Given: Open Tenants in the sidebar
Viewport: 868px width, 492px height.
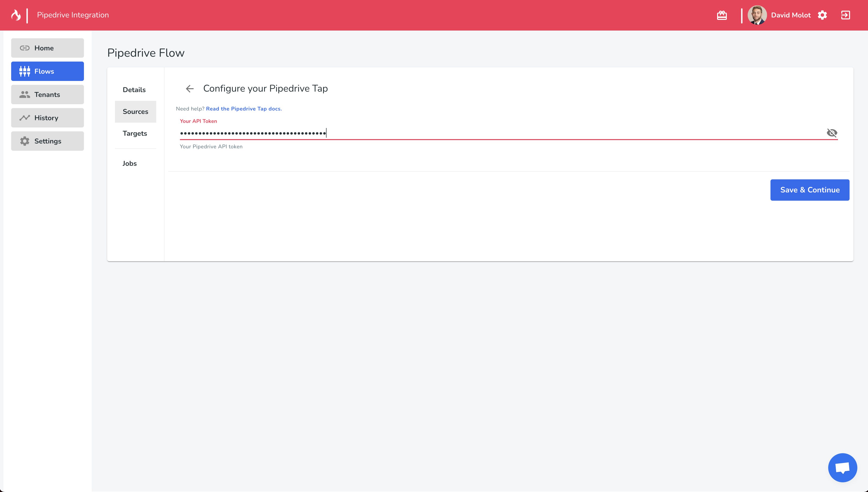Looking at the screenshot, I should [47, 95].
